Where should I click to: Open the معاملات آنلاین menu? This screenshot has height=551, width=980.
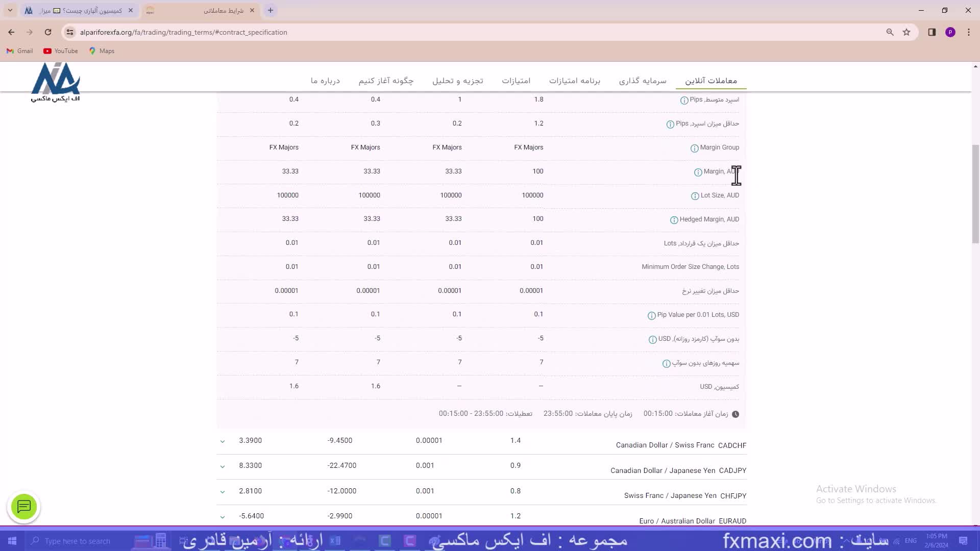tap(710, 81)
